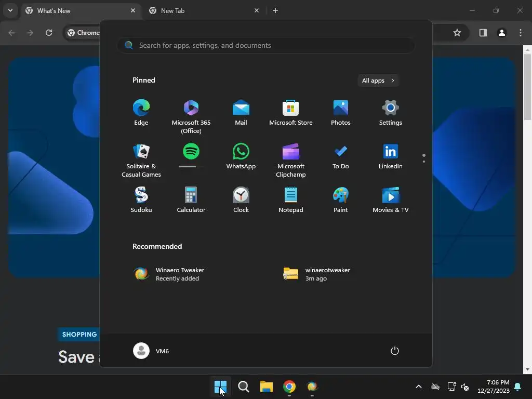Launch Microsoft 365 (Office)
532x399 pixels.
click(x=191, y=116)
